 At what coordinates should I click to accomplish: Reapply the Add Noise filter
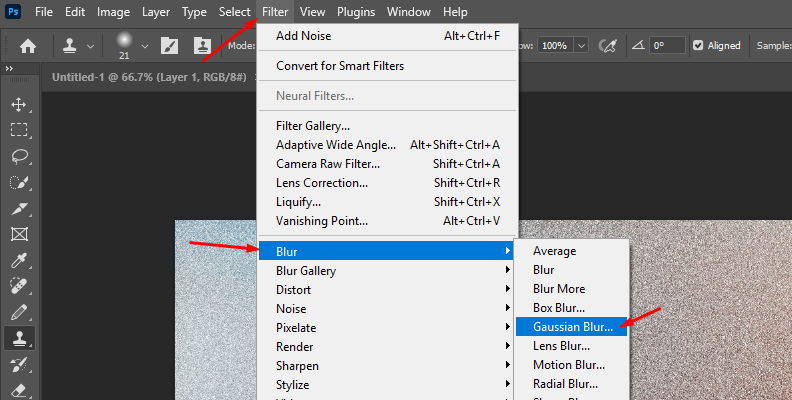pos(388,36)
